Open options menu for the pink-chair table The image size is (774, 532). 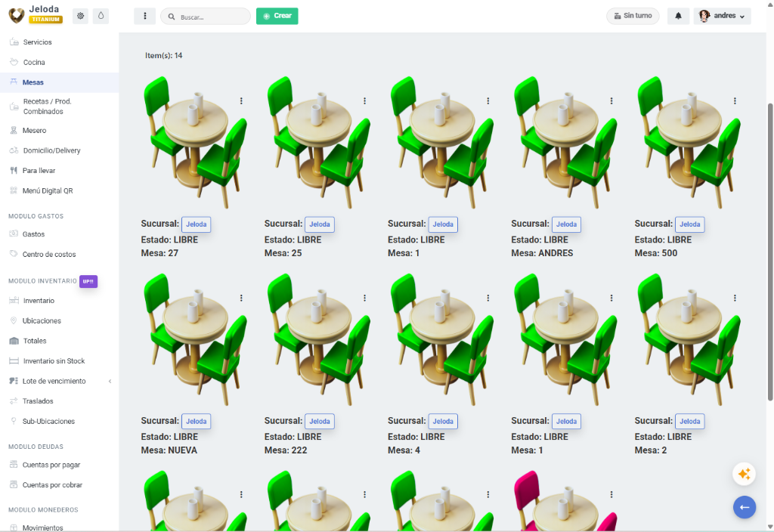(611, 494)
